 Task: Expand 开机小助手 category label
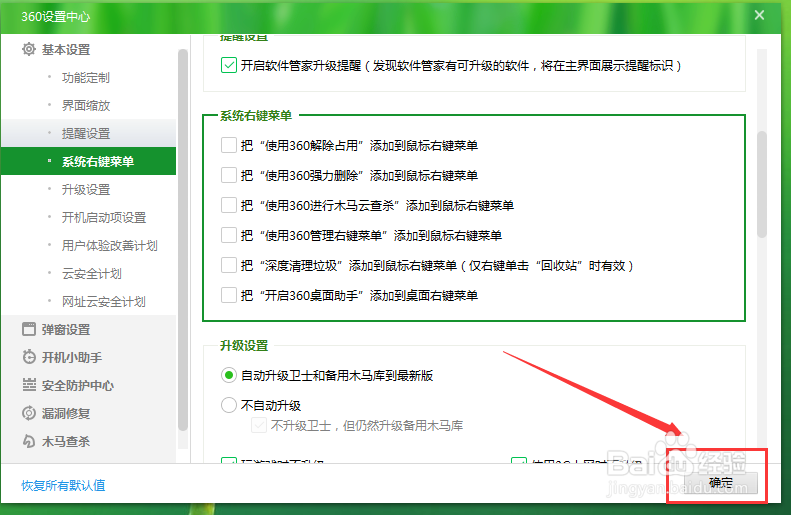pyautogui.click(x=72, y=358)
